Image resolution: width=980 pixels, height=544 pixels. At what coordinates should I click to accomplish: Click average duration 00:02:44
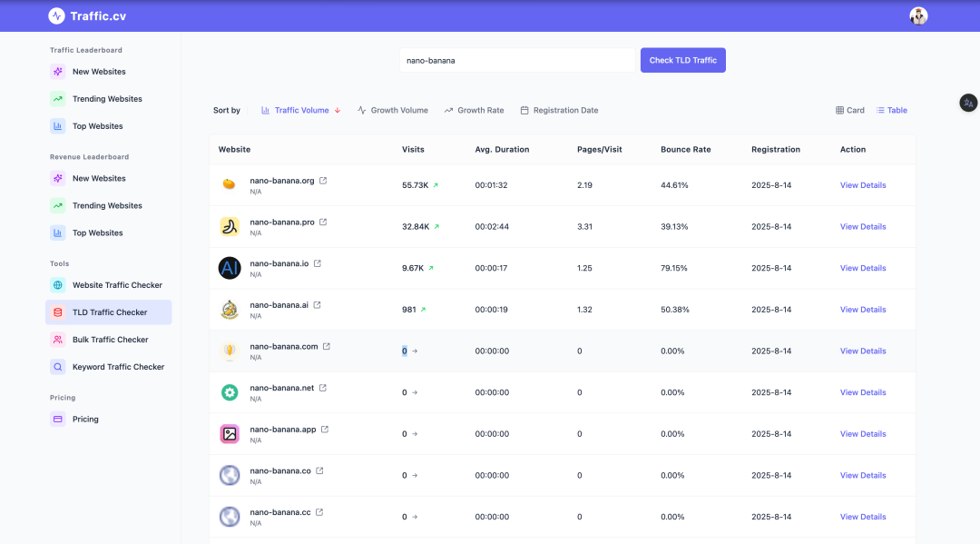(492, 226)
